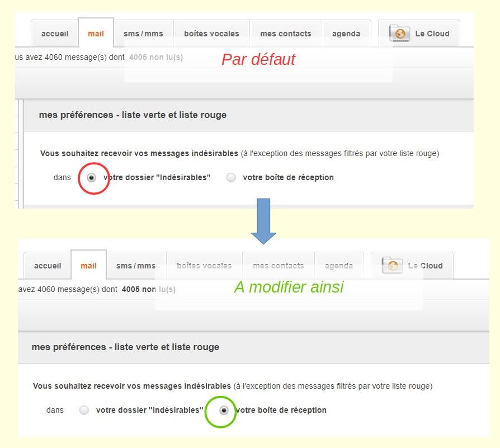Image resolution: width=500 pixels, height=448 pixels.
Task: Select the mail tab in the top screenshot
Action: [96, 33]
